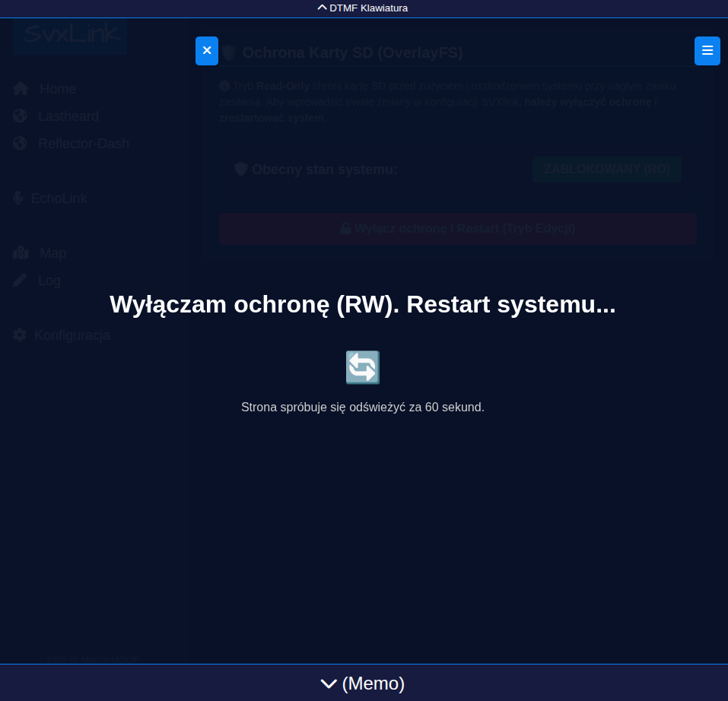Click the globe icon beside Reflector-Dash
Viewport: 728px width, 701px height.
[x=21, y=144]
